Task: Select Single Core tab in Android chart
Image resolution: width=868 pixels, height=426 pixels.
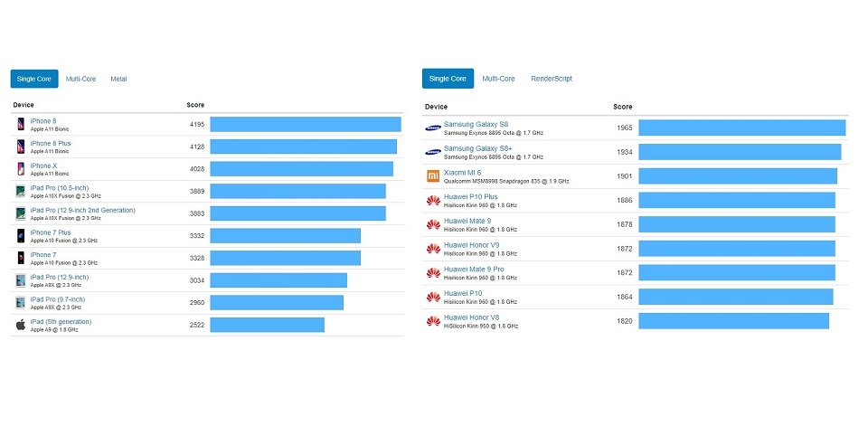Action: point(448,79)
